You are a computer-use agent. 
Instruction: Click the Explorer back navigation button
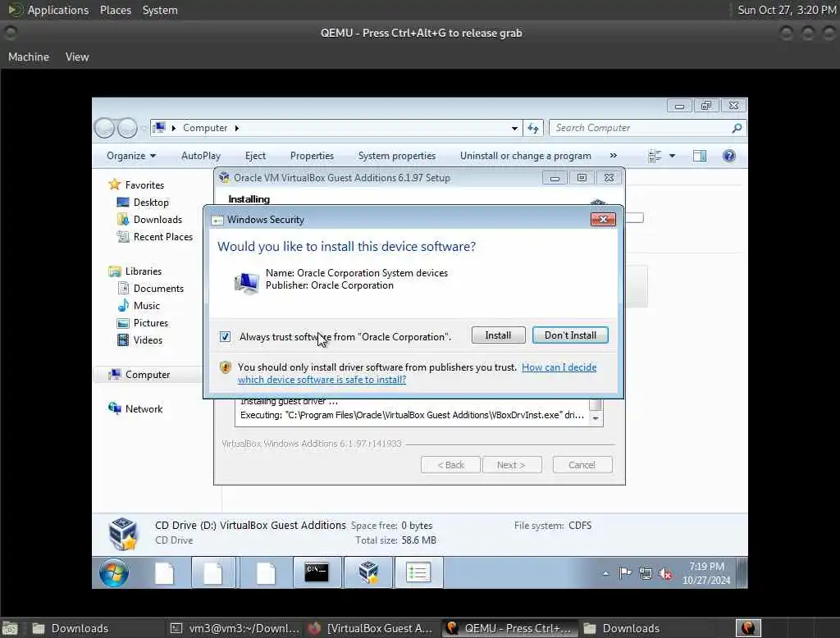(x=104, y=128)
